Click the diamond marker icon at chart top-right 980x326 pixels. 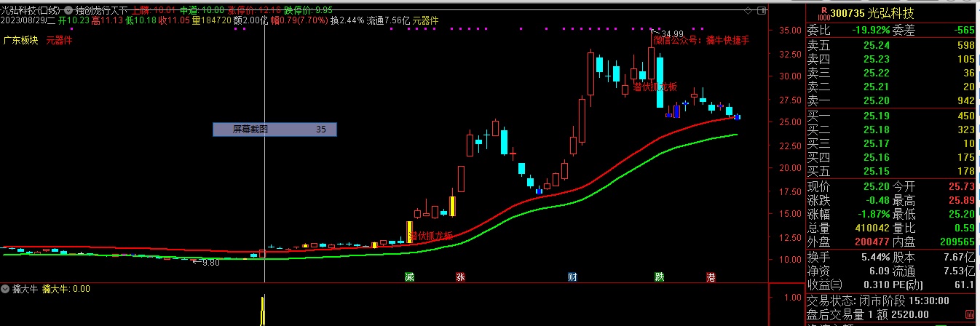point(749,10)
